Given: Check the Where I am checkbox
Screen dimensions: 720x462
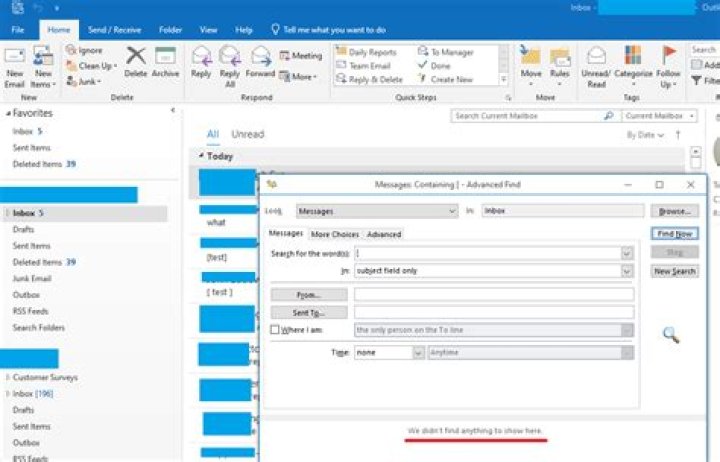Looking at the screenshot, I should (x=275, y=330).
